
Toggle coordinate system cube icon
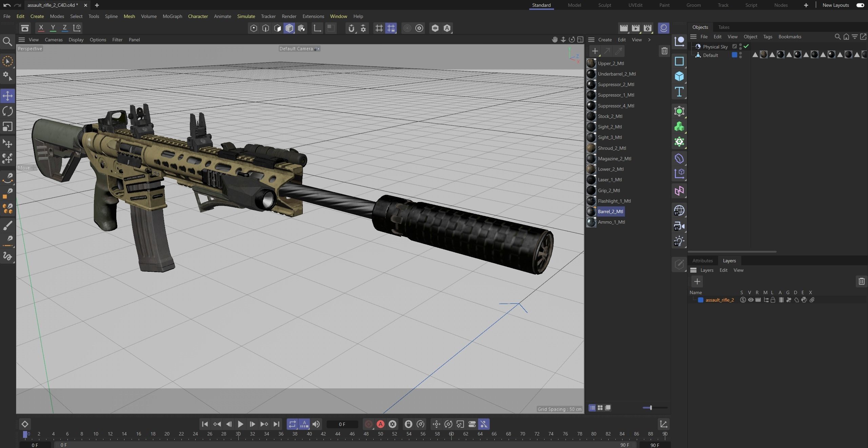pos(77,28)
